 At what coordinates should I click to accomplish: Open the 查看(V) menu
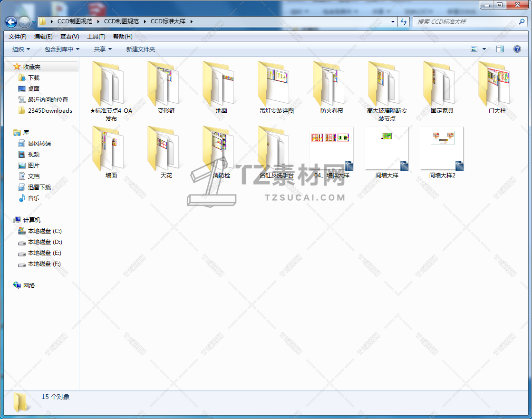point(69,36)
